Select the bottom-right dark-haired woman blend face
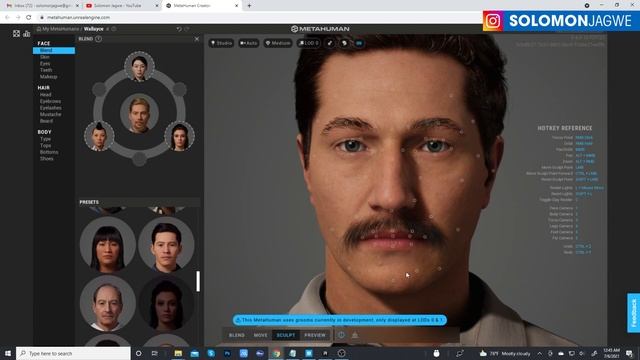This screenshot has height=360, width=640. (179, 136)
